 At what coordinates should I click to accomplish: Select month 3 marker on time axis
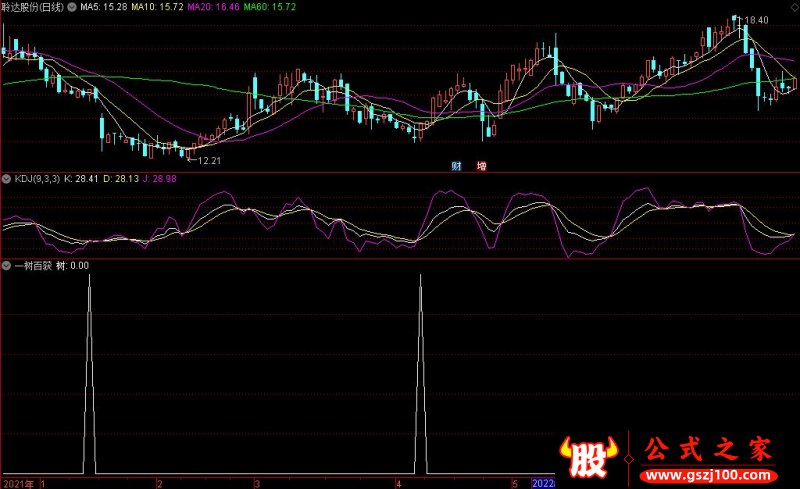pos(258,484)
